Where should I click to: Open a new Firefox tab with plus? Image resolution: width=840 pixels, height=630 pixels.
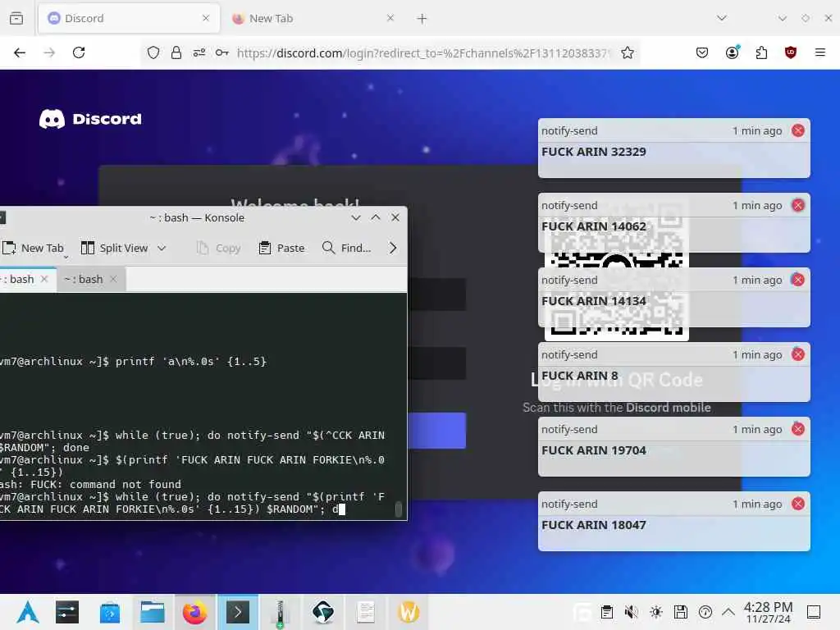pos(422,19)
